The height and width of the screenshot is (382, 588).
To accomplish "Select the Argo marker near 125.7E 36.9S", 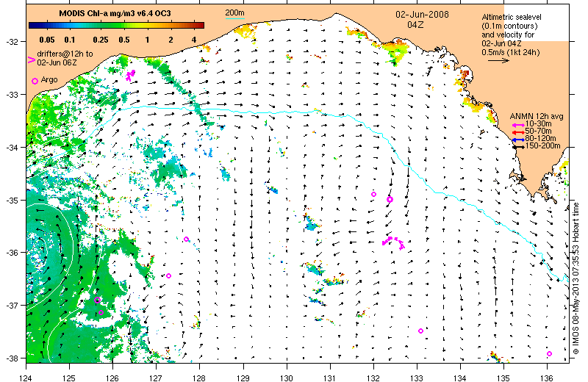I will 98,300.
